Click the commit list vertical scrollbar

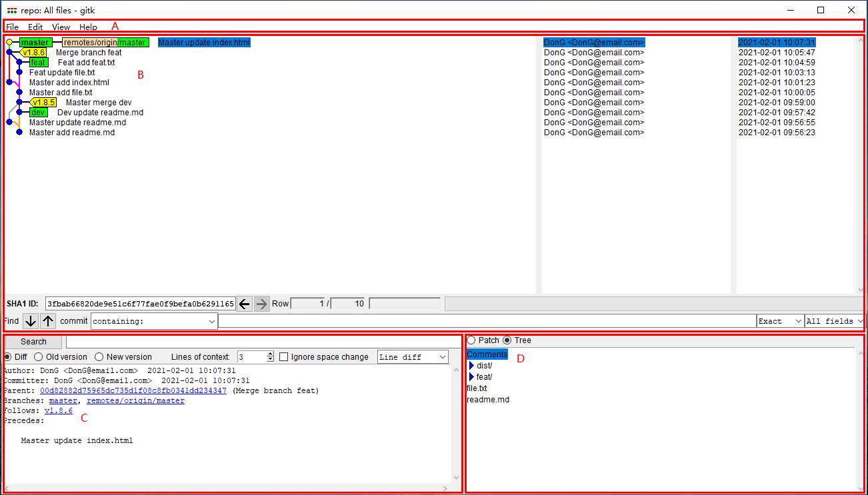tap(860, 165)
